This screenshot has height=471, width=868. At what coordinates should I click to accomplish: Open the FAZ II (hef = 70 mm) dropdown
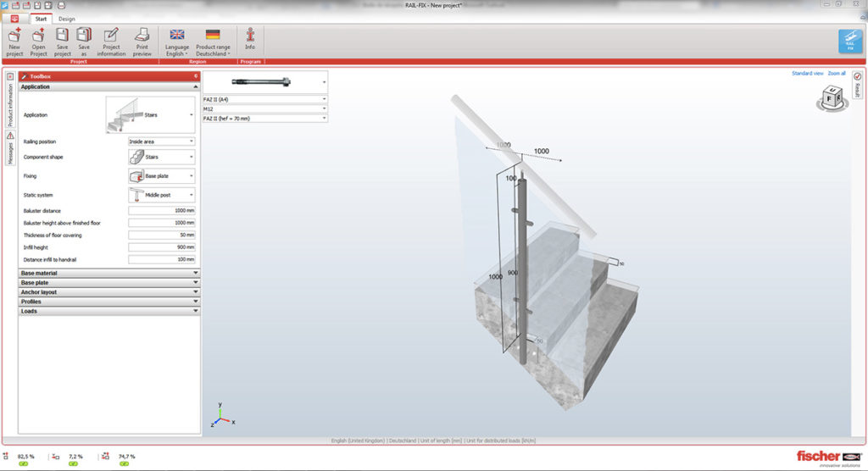265,119
